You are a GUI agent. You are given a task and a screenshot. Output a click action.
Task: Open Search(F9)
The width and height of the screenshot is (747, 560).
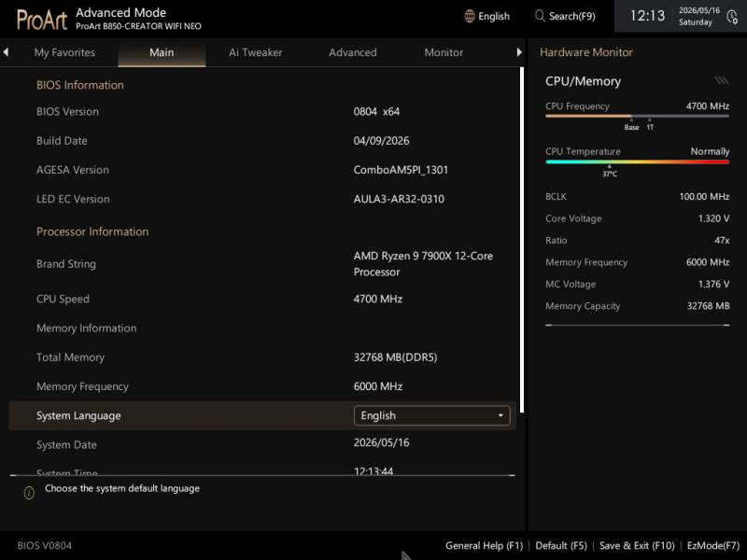tap(565, 16)
